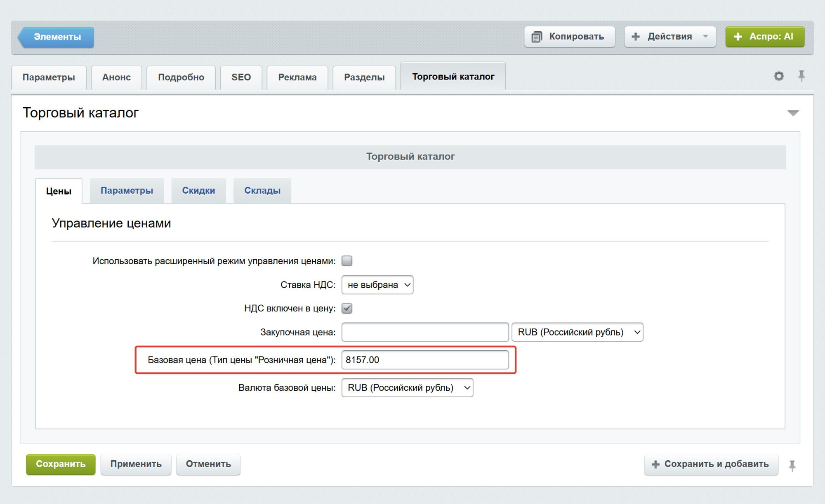Open the Склады inner tab
825x504 pixels.
pos(262,190)
